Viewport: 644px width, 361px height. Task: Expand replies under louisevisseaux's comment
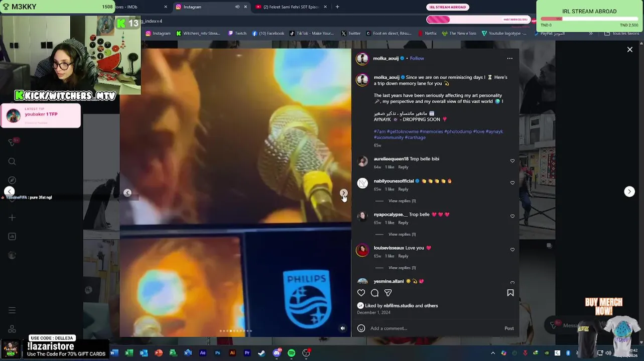pos(402,268)
